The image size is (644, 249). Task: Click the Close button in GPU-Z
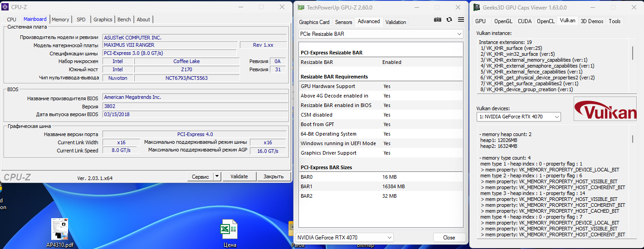tap(449, 237)
